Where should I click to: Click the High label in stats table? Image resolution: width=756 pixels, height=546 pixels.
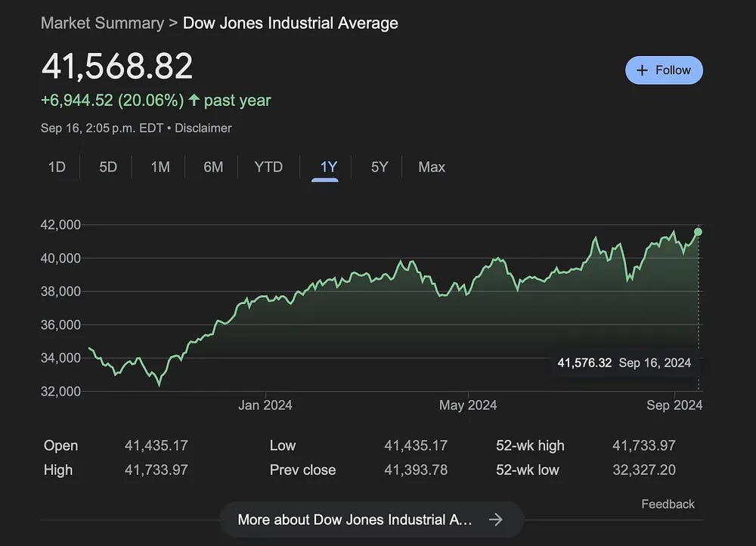(58, 470)
